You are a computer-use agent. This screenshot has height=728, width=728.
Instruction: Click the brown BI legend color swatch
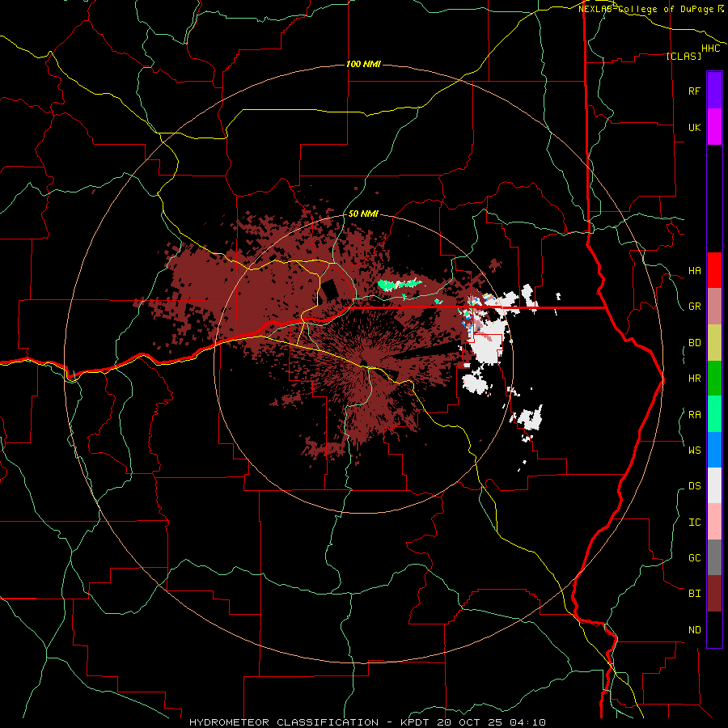[x=714, y=594]
